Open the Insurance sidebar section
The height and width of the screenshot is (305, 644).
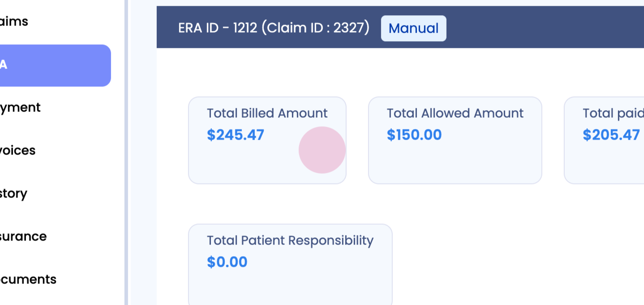[x=23, y=236]
